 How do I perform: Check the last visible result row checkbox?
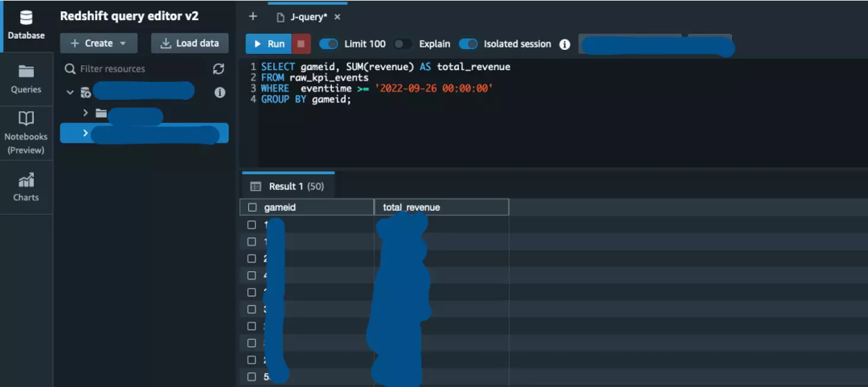(252, 377)
